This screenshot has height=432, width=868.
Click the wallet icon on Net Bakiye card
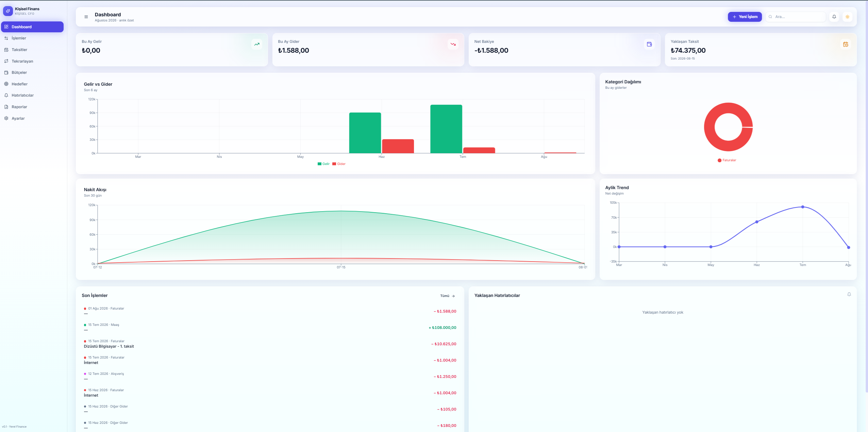click(649, 44)
